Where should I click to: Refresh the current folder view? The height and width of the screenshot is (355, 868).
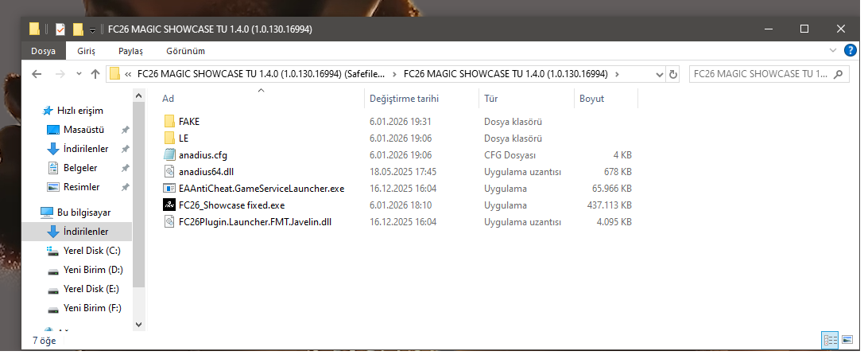coord(673,74)
